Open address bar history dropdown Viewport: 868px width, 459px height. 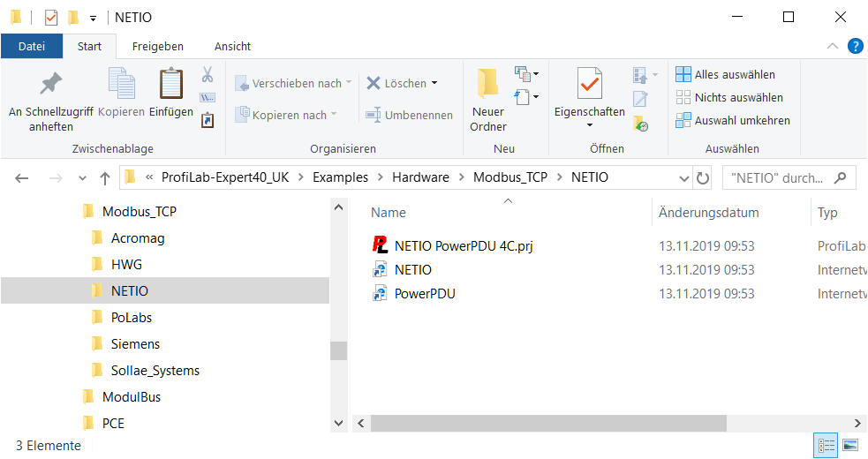coord(684,178)
